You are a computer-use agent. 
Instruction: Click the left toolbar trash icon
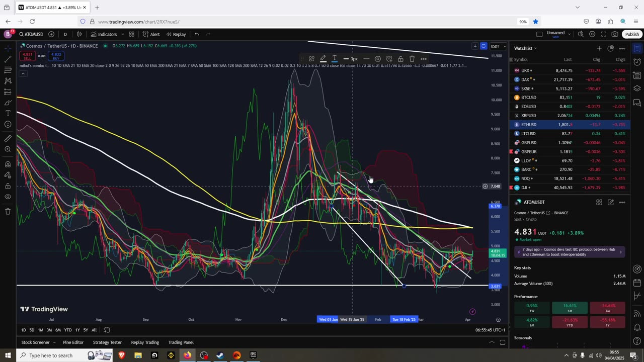click(x=8, y=211)
